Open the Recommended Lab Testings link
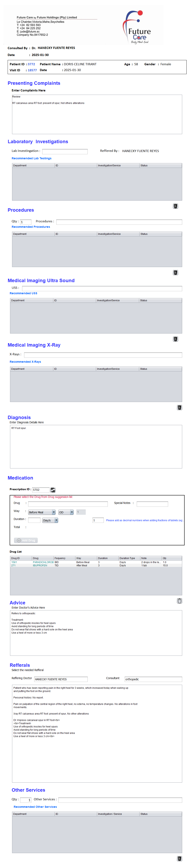The image size is (187, 868). (32, 158)
